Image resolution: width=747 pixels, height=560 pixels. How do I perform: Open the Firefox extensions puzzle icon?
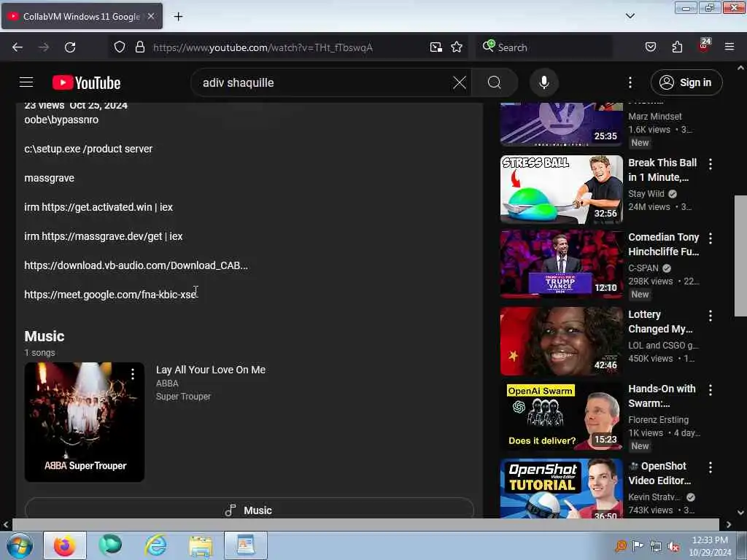677,47
